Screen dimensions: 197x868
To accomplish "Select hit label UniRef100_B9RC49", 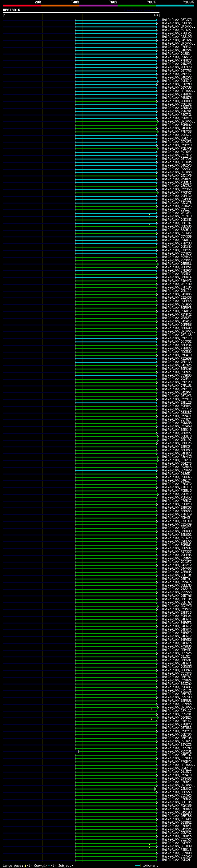I will point(176,430).
